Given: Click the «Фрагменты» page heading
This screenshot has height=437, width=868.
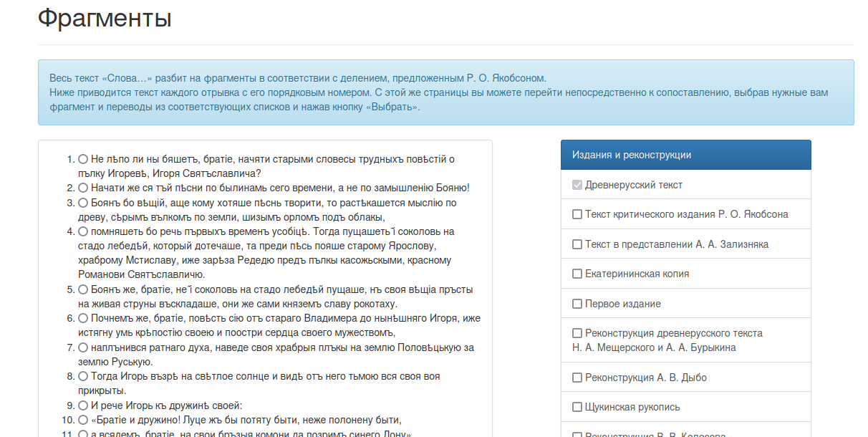Looking at the screenshot, I should [105, 18].
